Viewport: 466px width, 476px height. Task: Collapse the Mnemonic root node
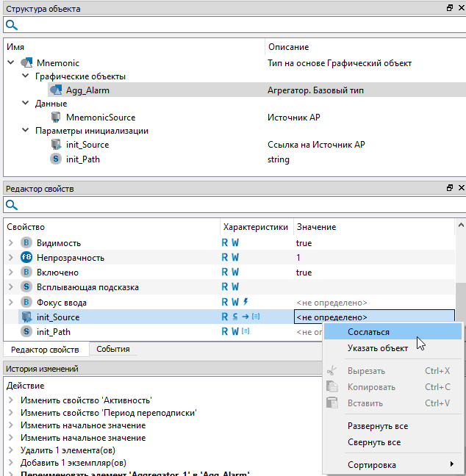(x=10, y=63)
